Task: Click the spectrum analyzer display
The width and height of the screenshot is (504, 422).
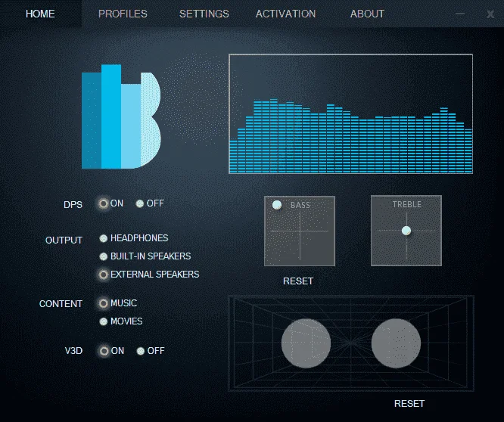Action: 350,114
